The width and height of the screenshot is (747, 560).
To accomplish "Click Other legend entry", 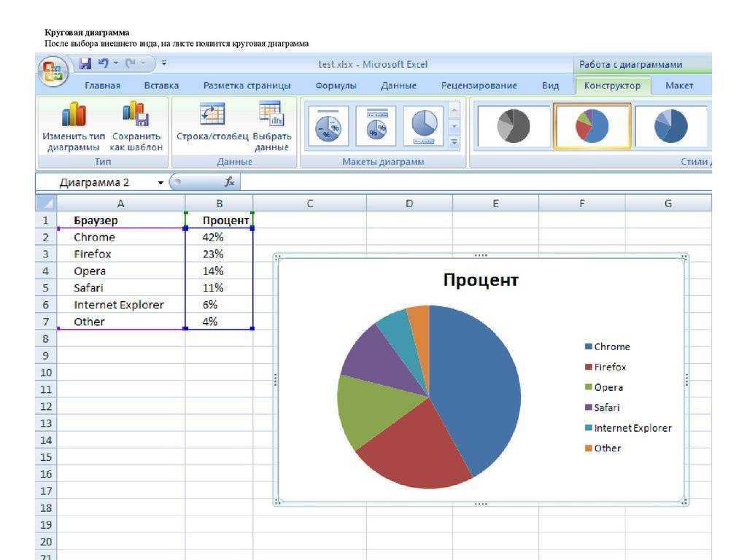I will [603, 448].
